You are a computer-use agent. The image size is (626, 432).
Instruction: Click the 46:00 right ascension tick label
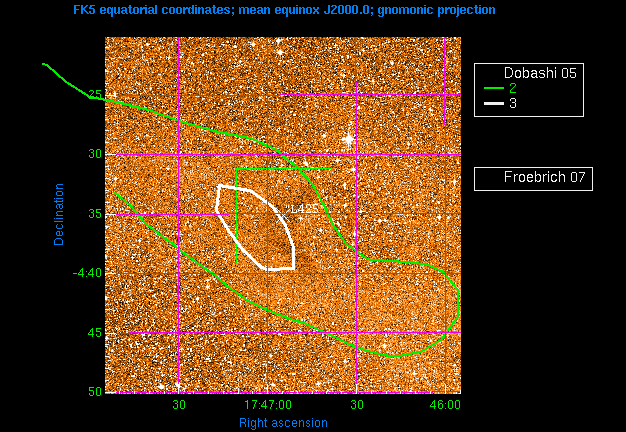445,405
